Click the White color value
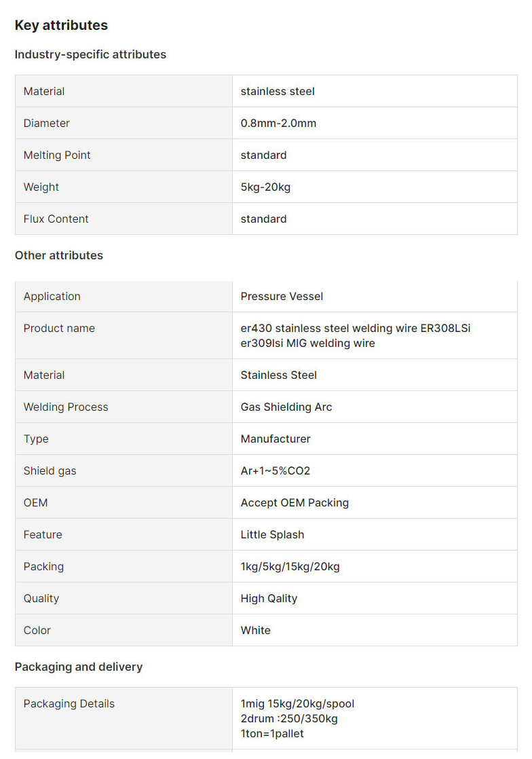 (255, 630)
